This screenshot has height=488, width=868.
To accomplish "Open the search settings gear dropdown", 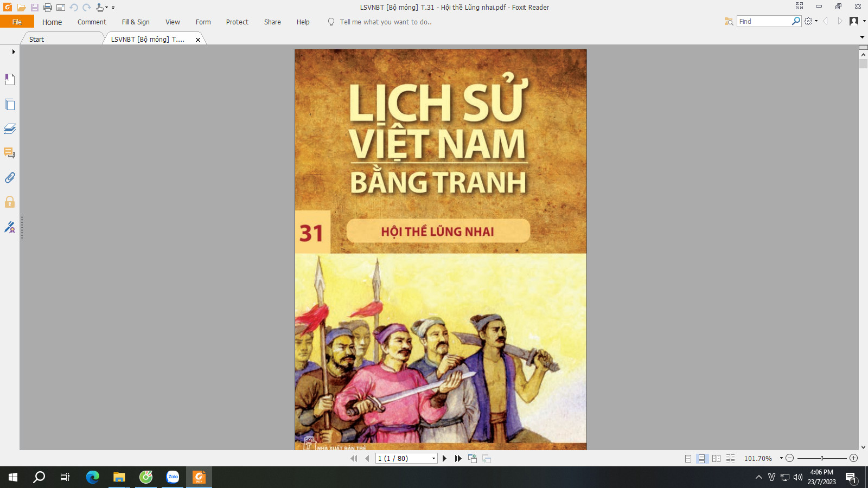I will (811, 21).
